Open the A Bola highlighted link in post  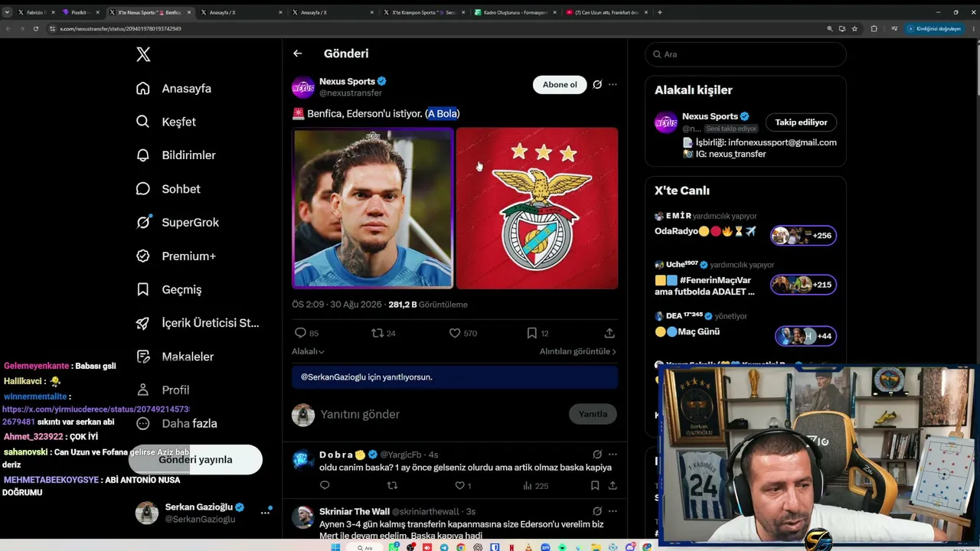point(443,113)
